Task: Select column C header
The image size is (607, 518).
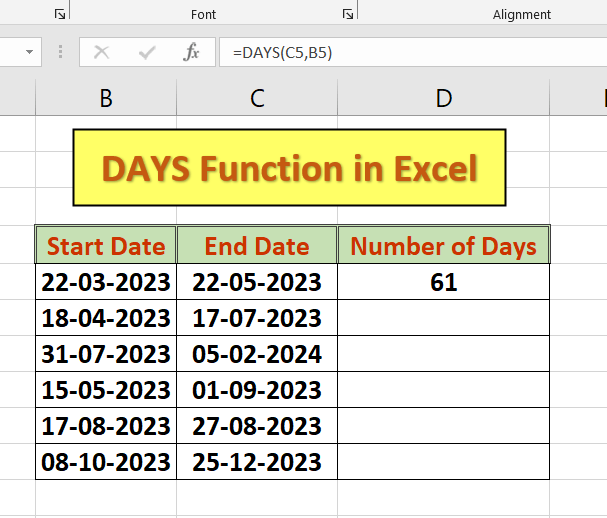Action: tap(257, 98)
